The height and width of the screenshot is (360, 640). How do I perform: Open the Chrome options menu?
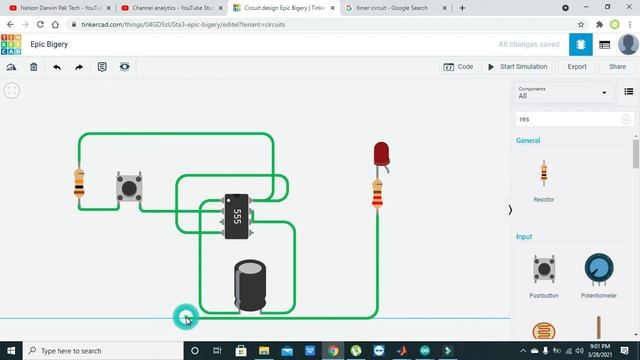(630, 24)
